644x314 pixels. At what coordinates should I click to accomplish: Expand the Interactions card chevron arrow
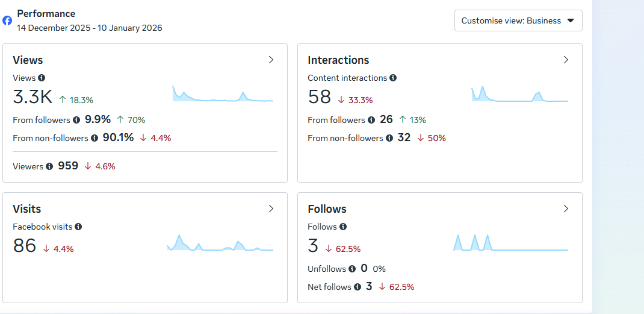566,60
